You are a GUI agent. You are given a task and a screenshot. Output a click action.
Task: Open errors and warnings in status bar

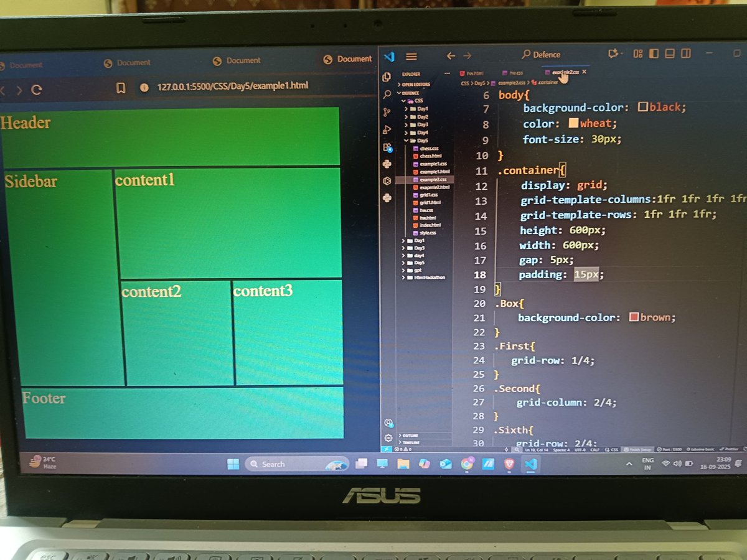tap(402, 449)
